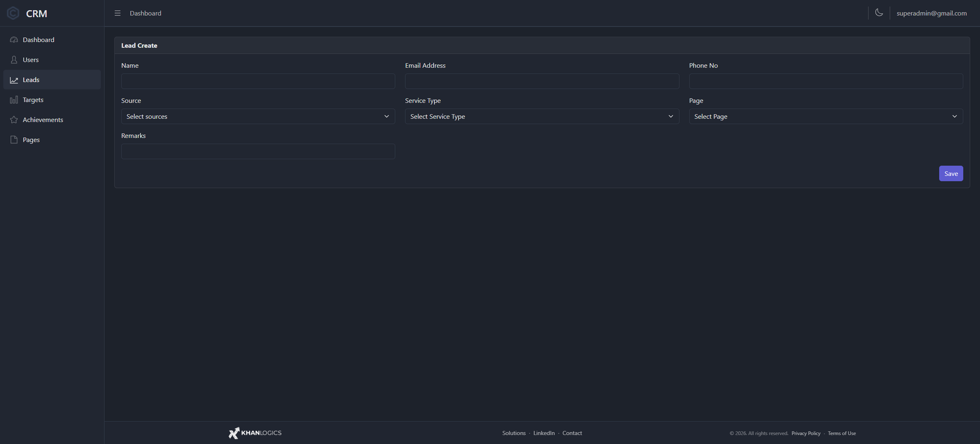Click the Leads label in sidebar

(x=31, y=80)
